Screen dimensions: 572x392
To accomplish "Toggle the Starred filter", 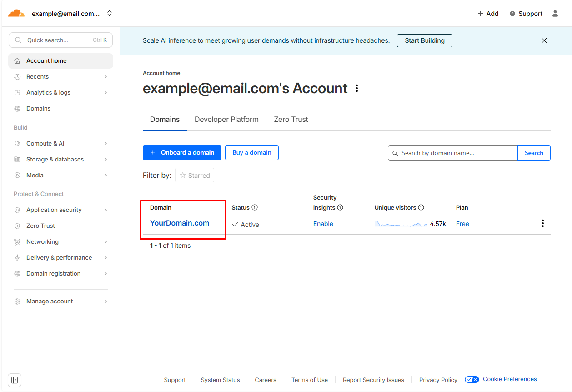I will pos(195,176).
